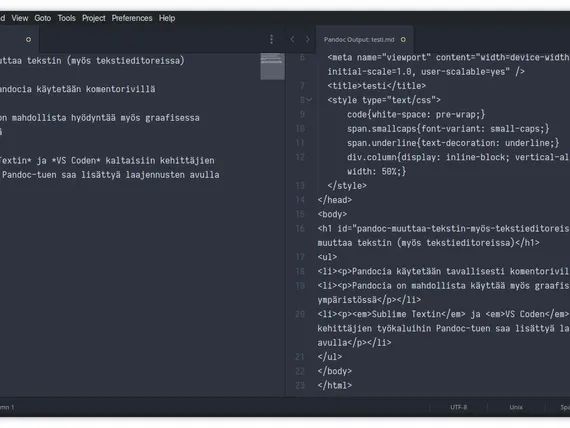Collapse the style block fold arrow at line 8

point(309,100)
